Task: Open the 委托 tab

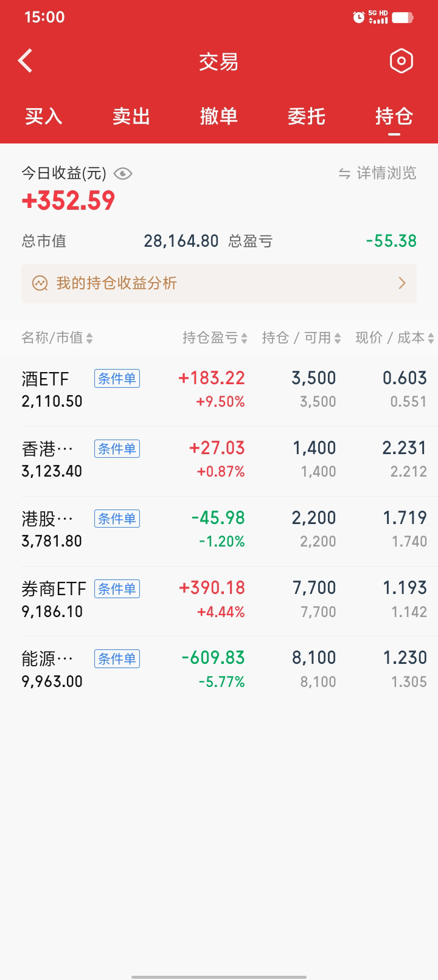Action: pyautogui.click(x=307, y=116)
